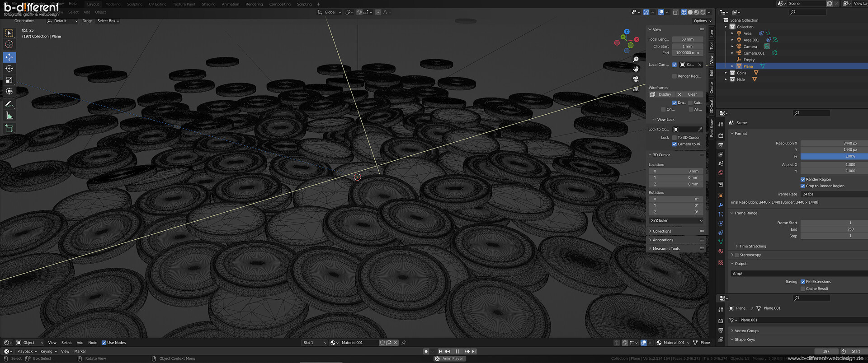Choose the Scale tool

[9, 80]
